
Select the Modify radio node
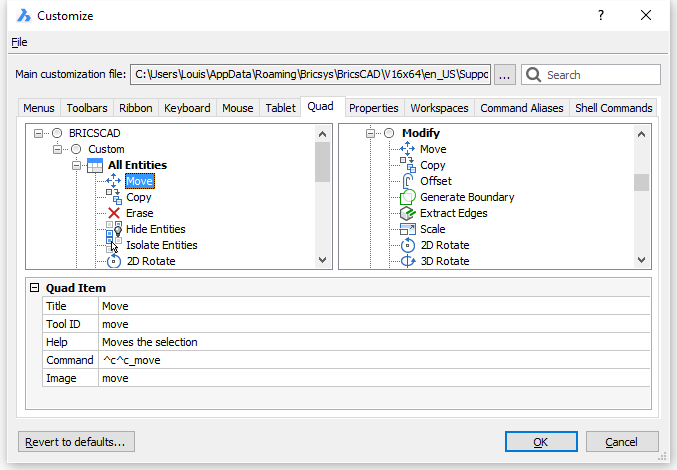click(x=389, y=133)
